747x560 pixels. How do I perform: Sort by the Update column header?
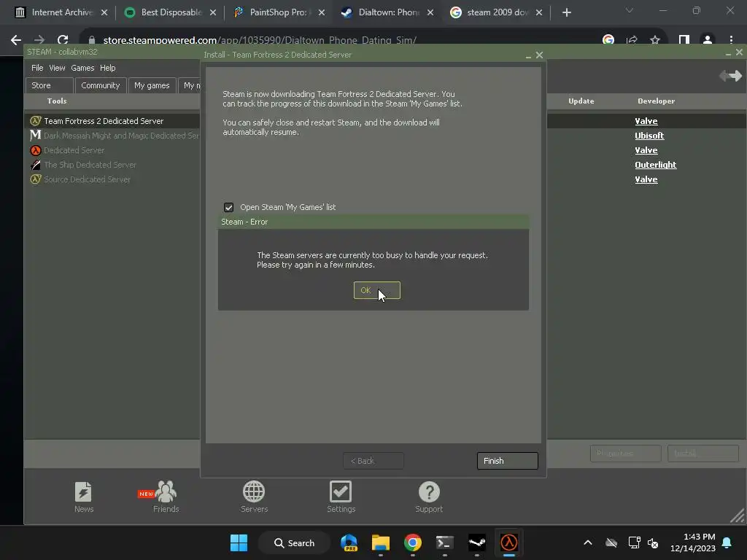click(581, 101)
